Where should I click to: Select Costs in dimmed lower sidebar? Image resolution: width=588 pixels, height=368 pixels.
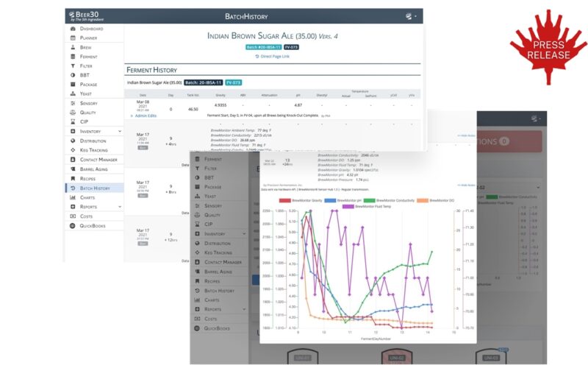211,319
